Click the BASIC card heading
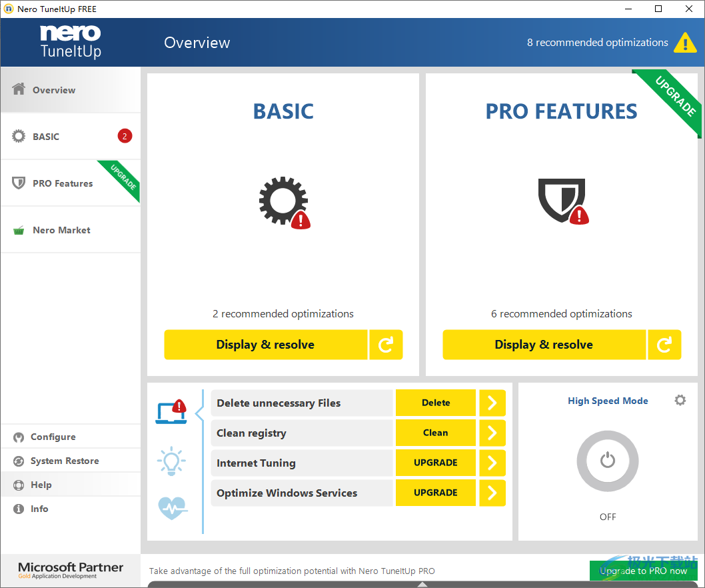 tap(283, 111)
